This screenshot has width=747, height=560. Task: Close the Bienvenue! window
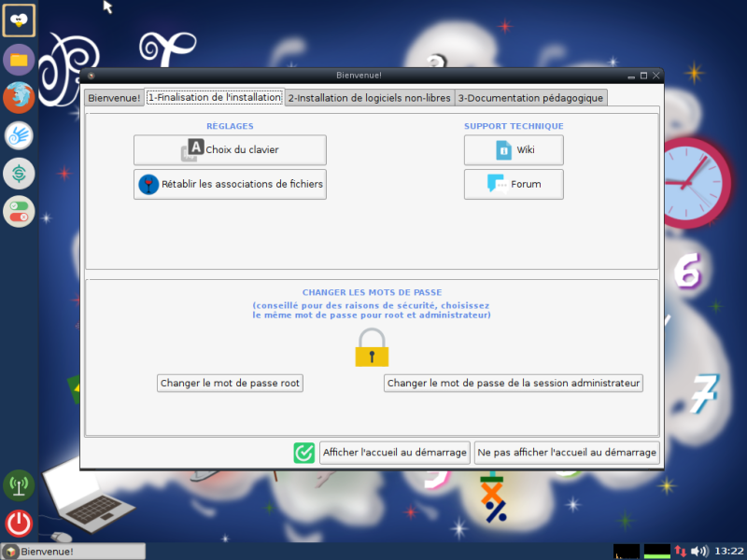(x=656, y=76)
